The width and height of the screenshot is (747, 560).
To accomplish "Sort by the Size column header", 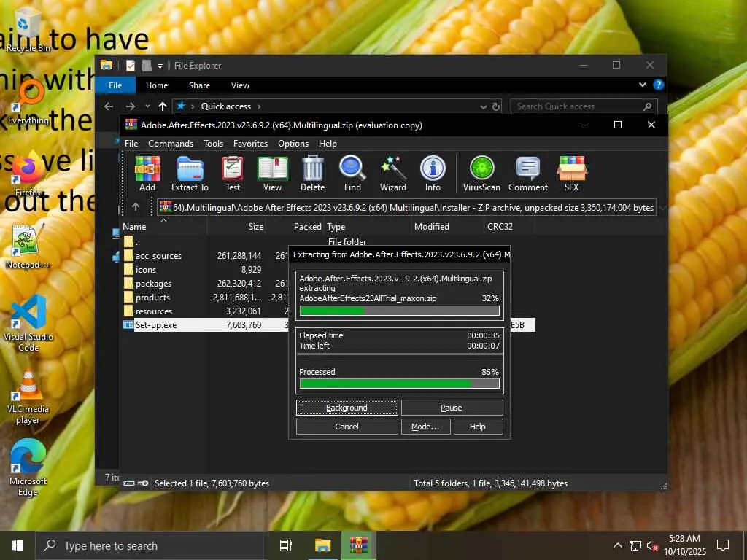I will pos(236,227).
